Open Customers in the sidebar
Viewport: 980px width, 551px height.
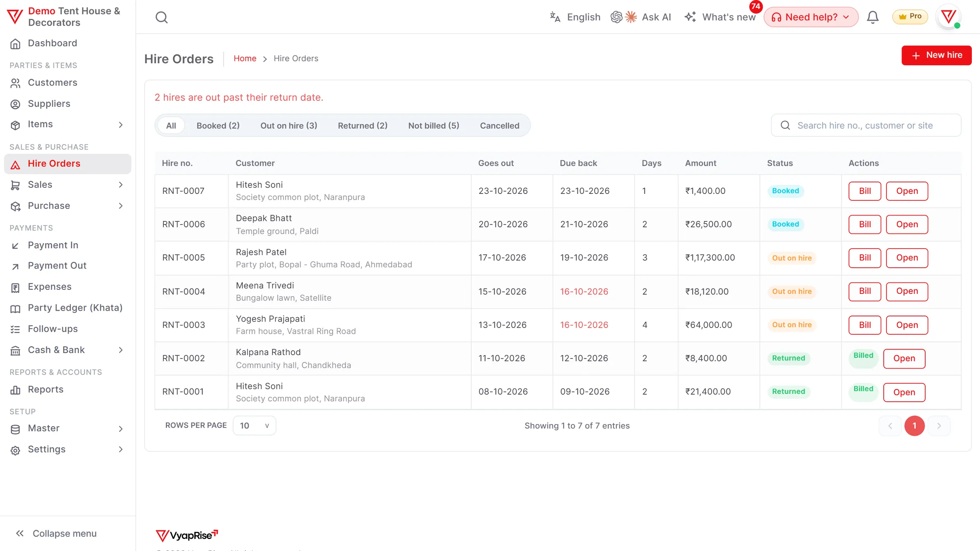tap(67, 83)
